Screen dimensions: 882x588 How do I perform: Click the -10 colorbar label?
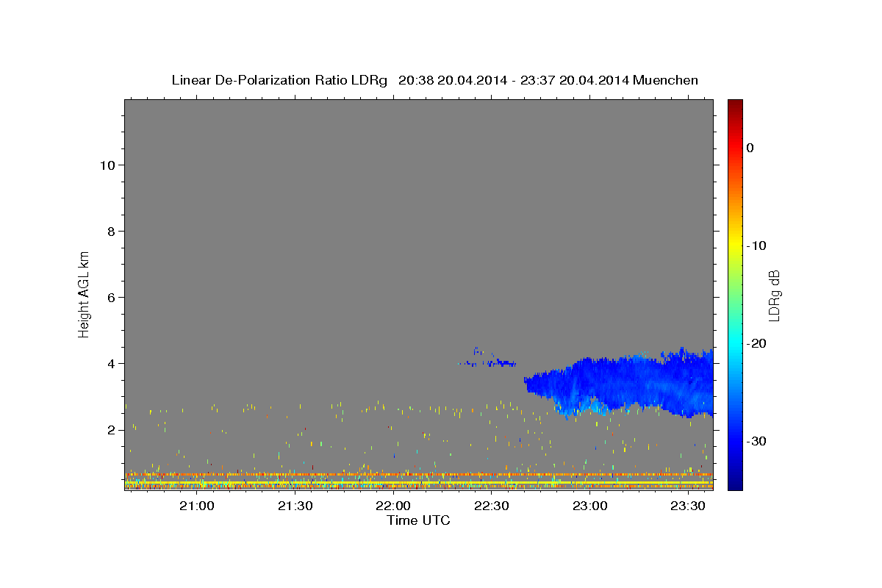(x=757, y=245)
